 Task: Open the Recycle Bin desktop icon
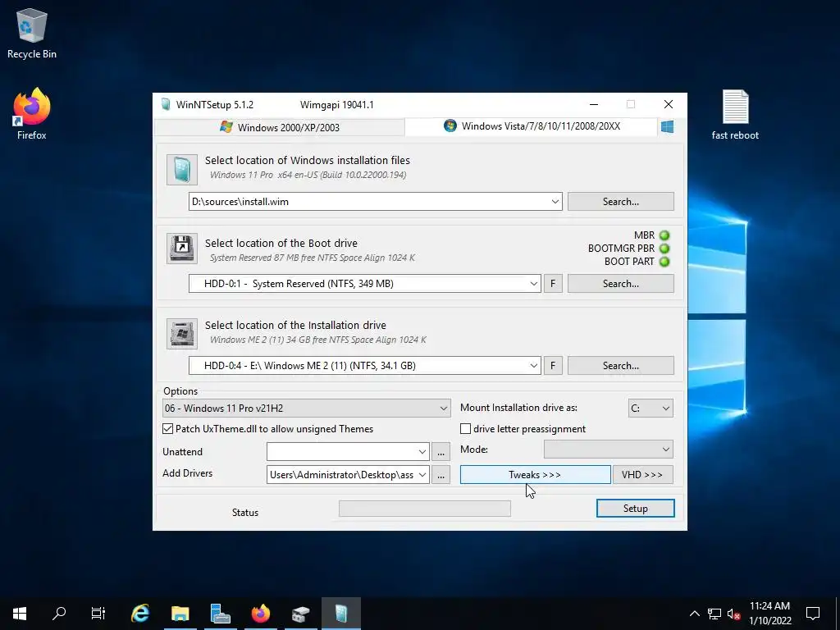click(x=32, y=33)
